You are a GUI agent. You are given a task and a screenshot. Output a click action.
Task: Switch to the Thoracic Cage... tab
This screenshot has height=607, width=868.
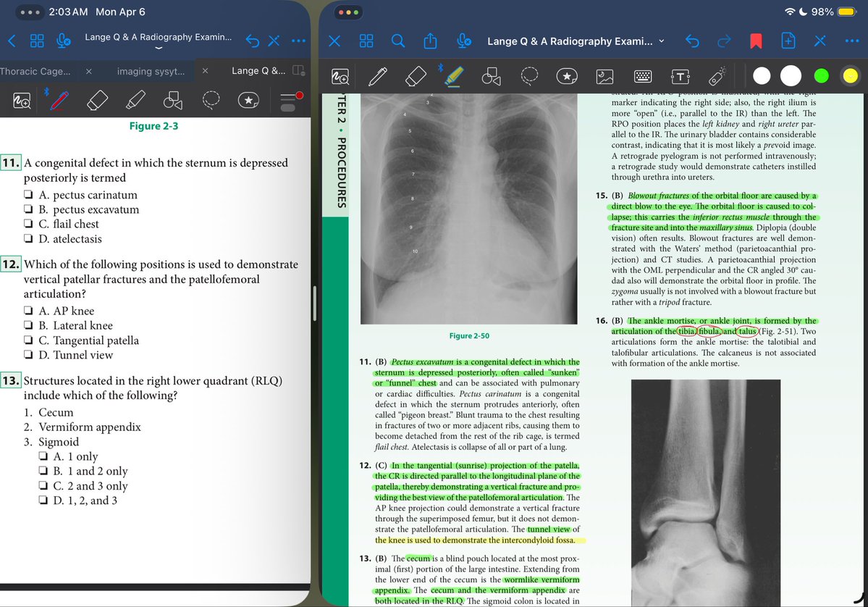35,71
